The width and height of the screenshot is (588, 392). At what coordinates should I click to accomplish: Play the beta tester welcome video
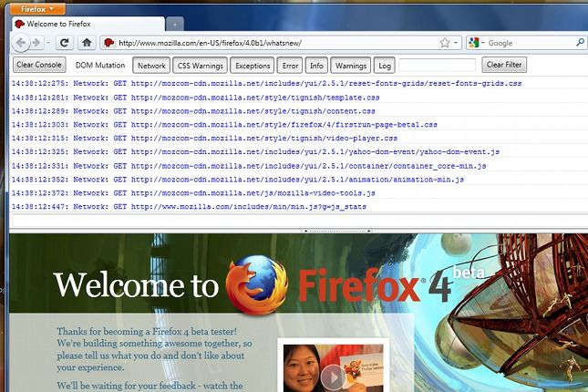[333, 377]
